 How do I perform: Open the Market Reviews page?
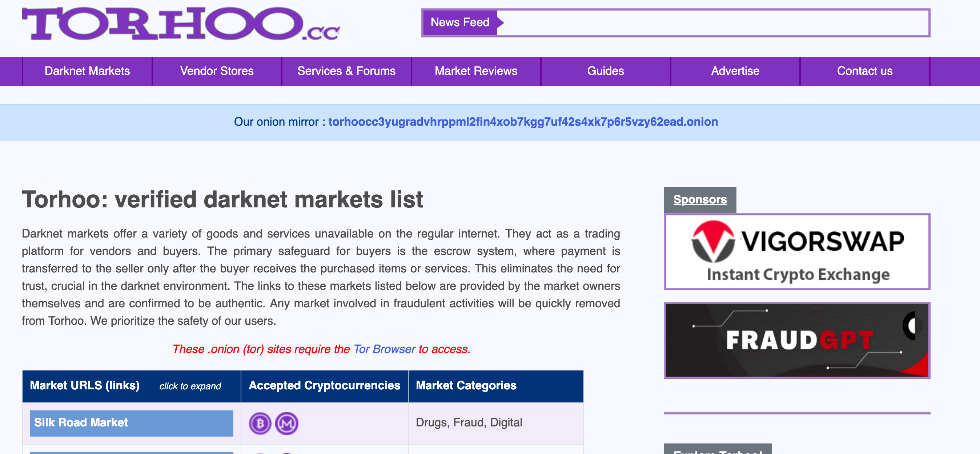click(476, 71)
